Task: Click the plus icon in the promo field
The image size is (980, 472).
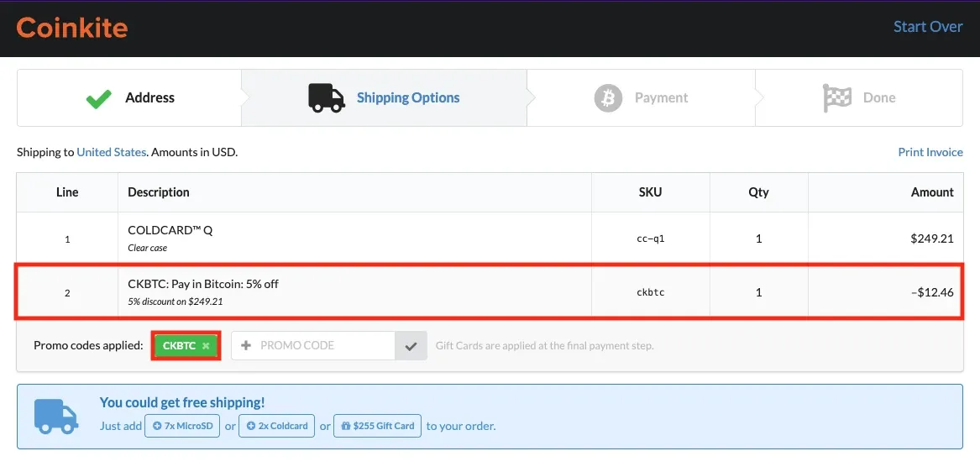Action: [x=246, y=345]
